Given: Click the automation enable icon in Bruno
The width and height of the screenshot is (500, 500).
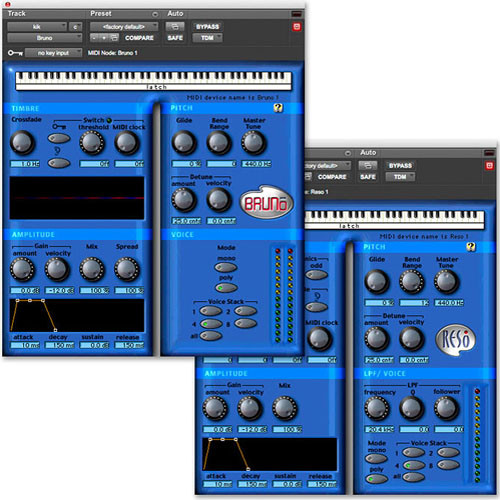Looking at the screenshot, I should point(175,26).
